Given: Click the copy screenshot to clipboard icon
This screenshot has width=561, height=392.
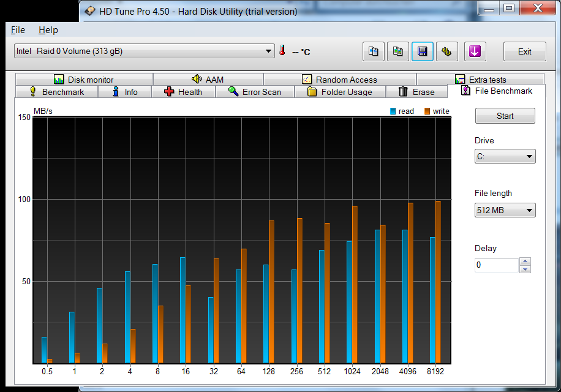Looking at the screenshot, I should (398, 51).
